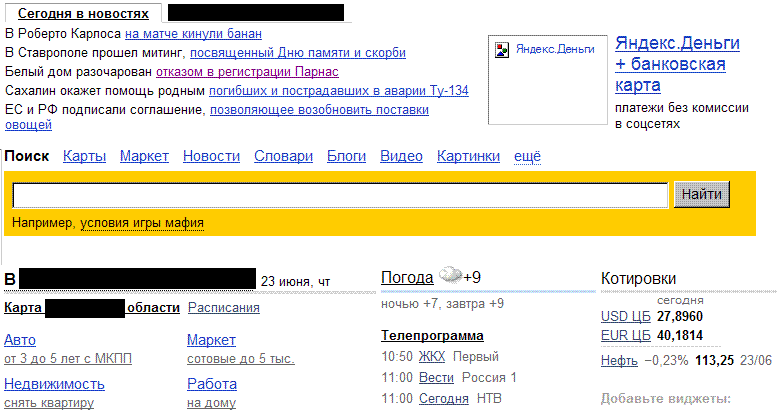Open the Вести program on Россия 1

[436, 378]
